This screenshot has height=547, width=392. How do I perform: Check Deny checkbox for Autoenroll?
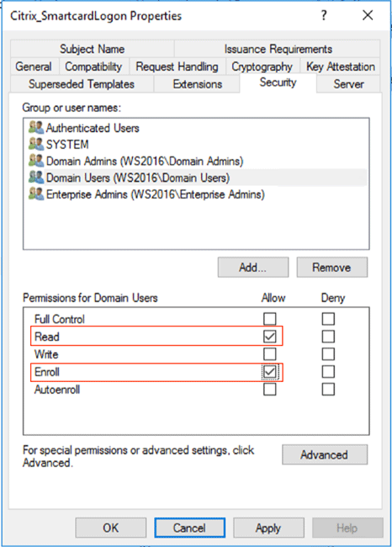click(x=328, y=390)
